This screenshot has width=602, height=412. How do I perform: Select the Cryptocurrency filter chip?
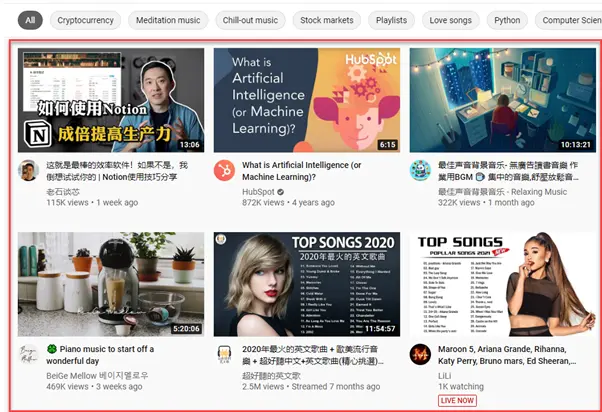pos(85,20)
